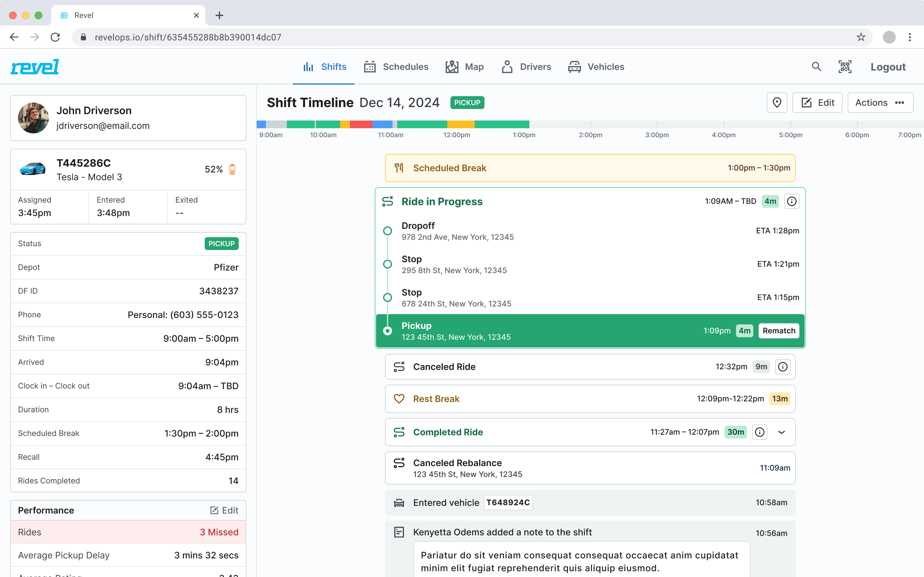Click the vehicle battery level icon
Screen dimensions: 924x577
[x=232, y=170]
